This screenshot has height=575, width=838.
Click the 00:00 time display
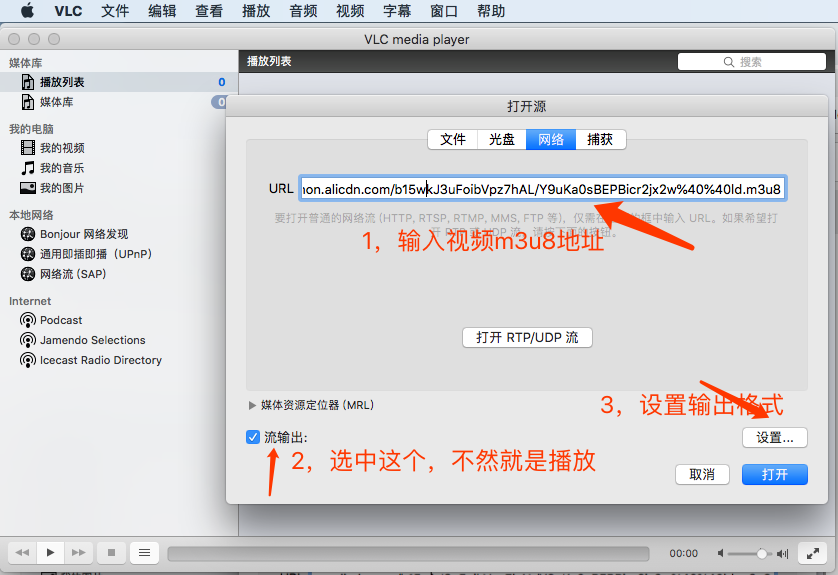[x=684, y=554]
